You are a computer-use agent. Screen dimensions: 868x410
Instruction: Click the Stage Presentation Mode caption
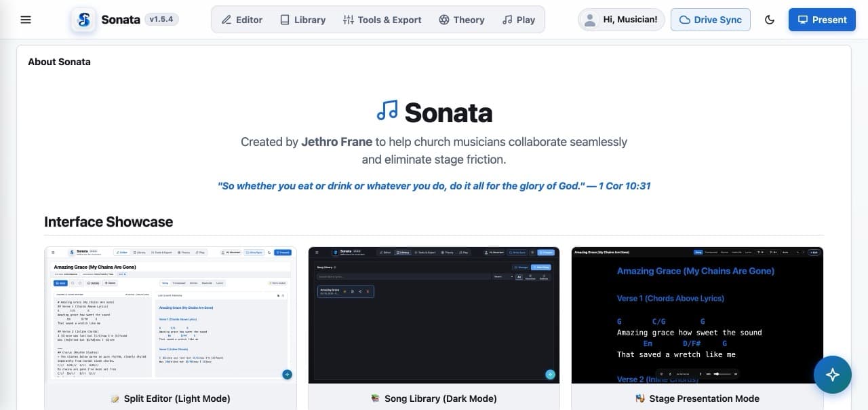[x=697, y=398]
